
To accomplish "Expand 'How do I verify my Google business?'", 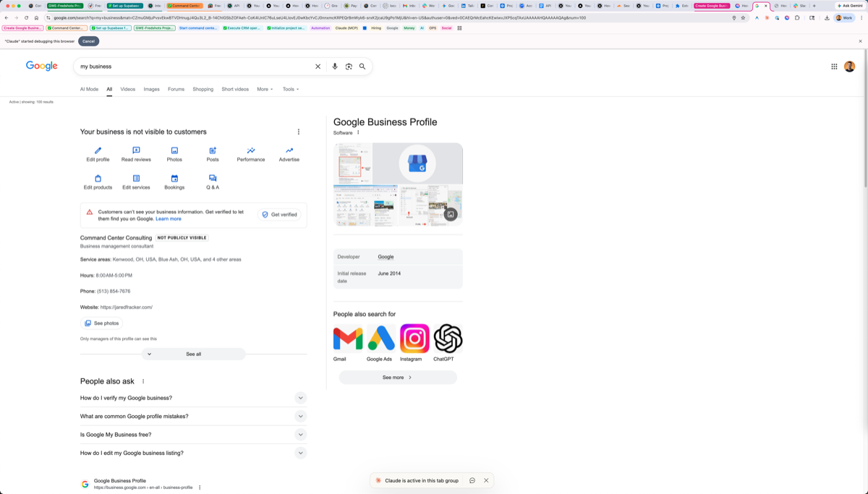I will pos(300,397).
